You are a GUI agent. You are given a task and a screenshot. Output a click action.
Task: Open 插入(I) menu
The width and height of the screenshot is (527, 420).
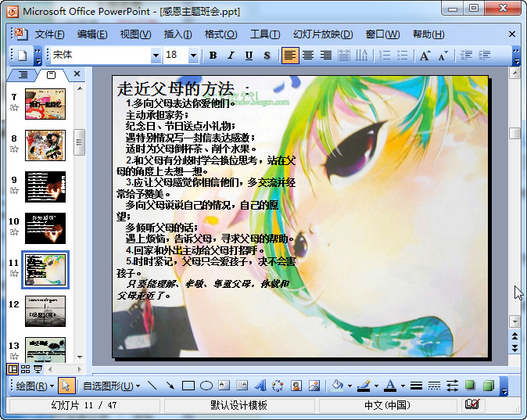[177, 34]
